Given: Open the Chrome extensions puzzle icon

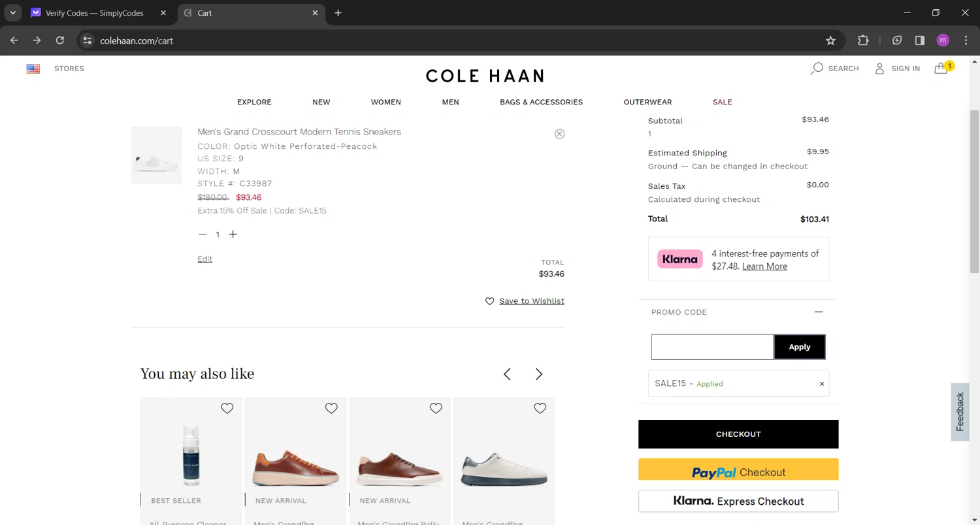Looking at the screenshot, I should click(x=863, y=40).
